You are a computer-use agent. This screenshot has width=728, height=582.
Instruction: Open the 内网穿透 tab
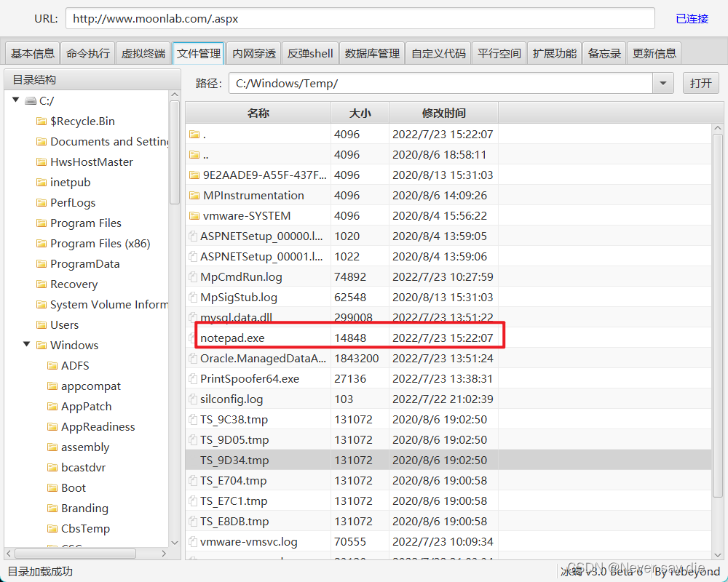[254, 53]
